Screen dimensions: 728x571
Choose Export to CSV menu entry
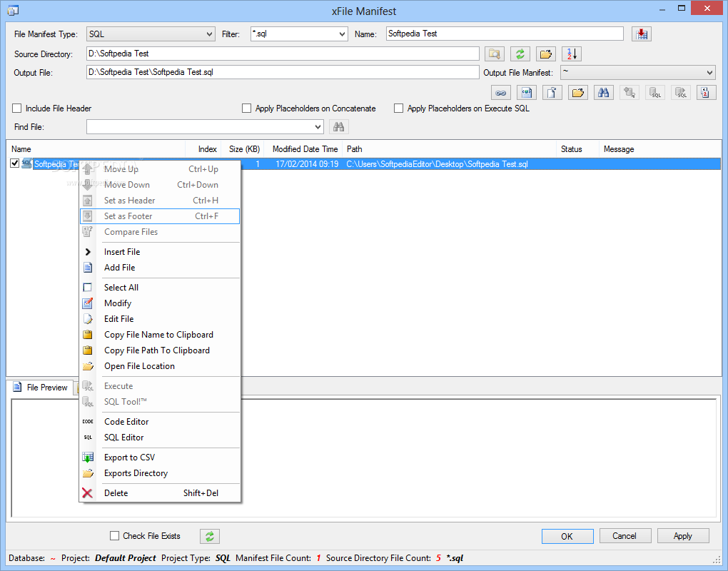[160, 458]
